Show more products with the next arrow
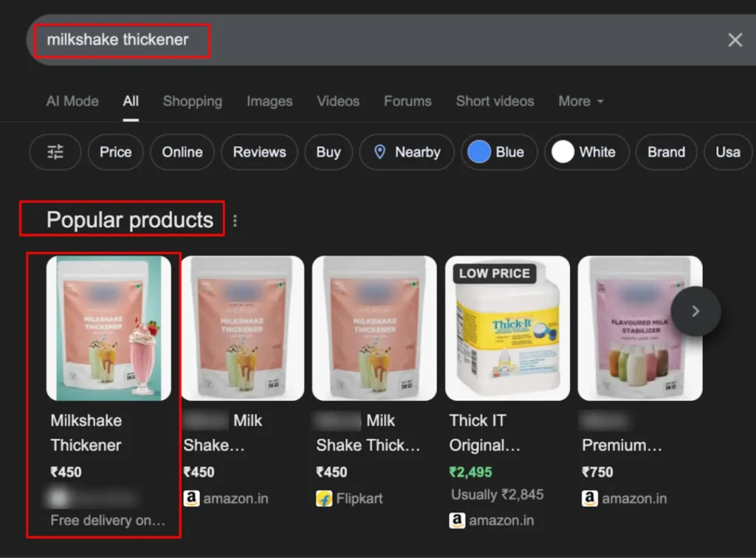Viewport: 756px width, 558px height. [x=694, y=311]
